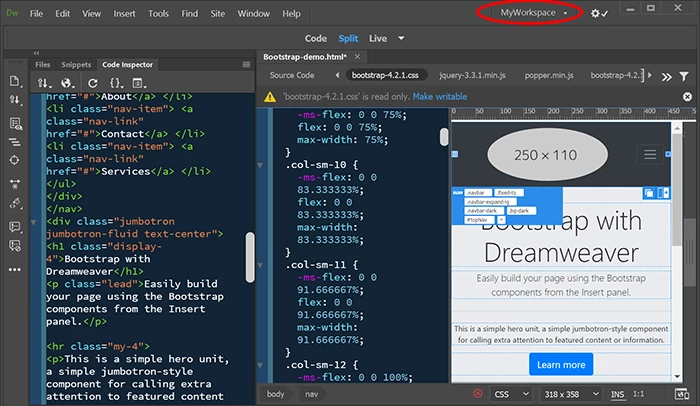
Task: Click the red error indicator in status bar
Action: click(478, 393)
